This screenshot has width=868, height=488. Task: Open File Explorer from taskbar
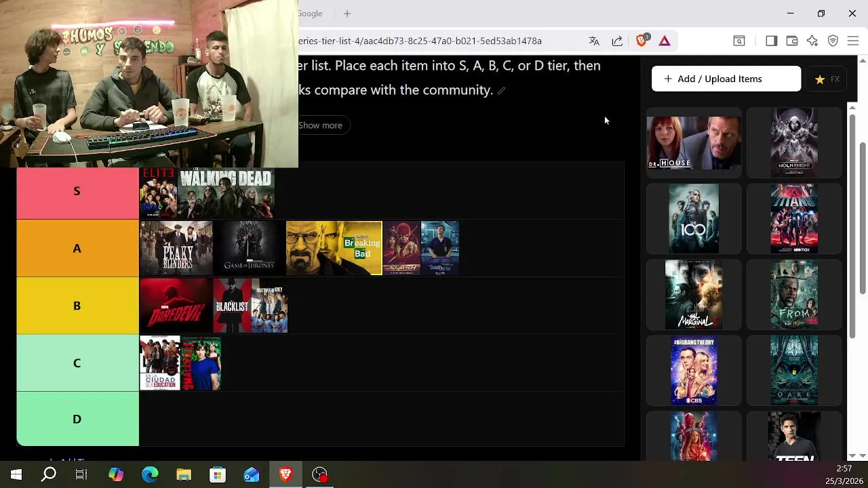(x=184, y=474)
